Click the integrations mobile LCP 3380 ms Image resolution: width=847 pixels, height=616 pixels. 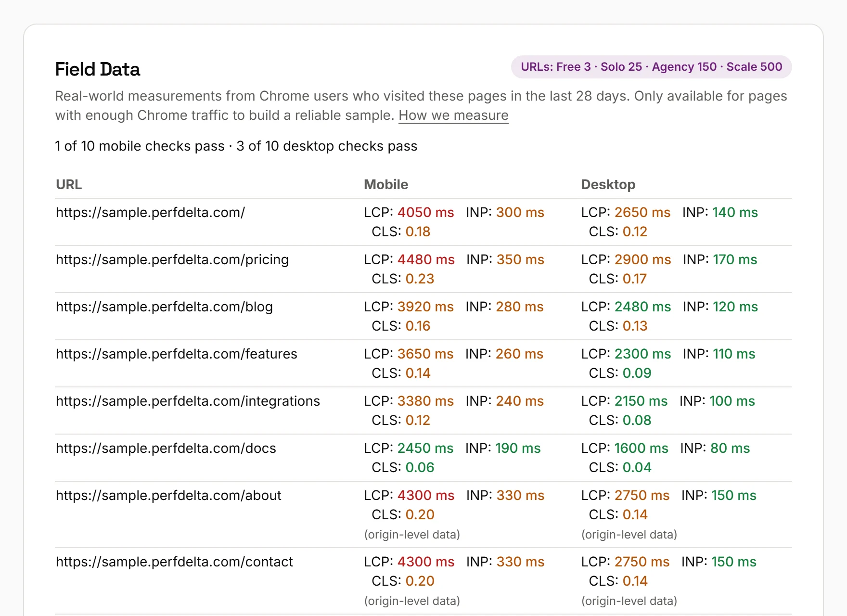426,401
